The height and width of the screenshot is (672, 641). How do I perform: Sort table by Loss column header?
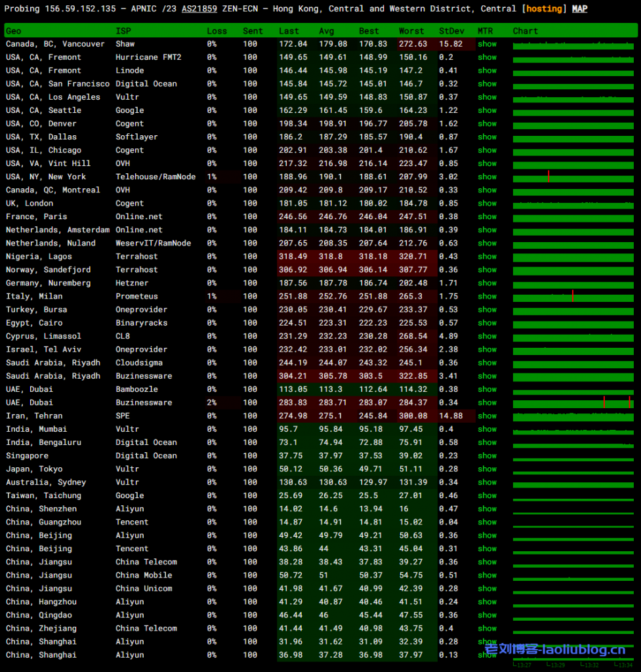[x=217, y=31]
